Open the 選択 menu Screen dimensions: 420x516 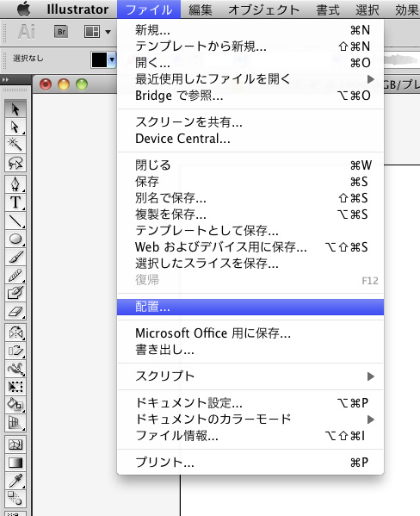click(367, 9)
